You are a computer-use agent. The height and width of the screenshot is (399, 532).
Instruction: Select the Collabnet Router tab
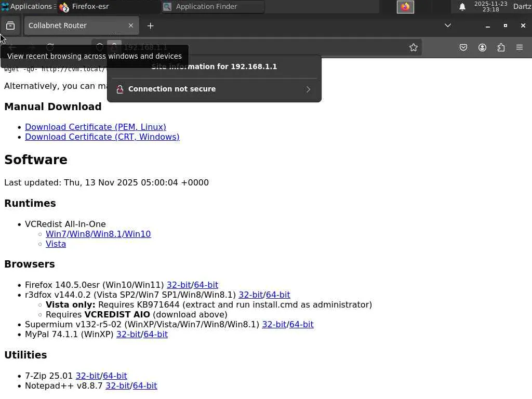coord(82,25)
